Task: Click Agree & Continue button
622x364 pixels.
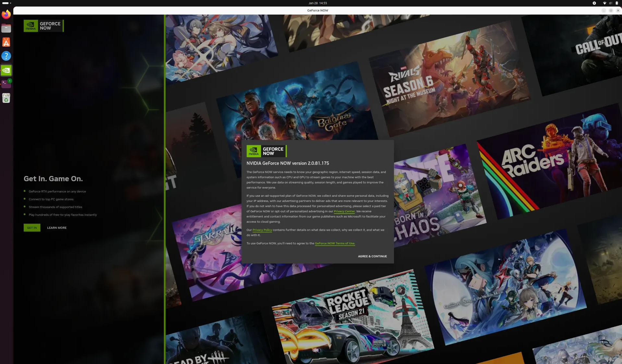Action: (x=372, y=256)
